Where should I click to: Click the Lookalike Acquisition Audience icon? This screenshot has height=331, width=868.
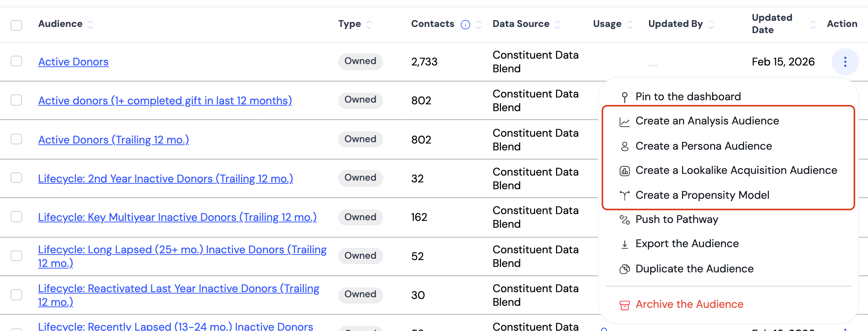[625, 171]
